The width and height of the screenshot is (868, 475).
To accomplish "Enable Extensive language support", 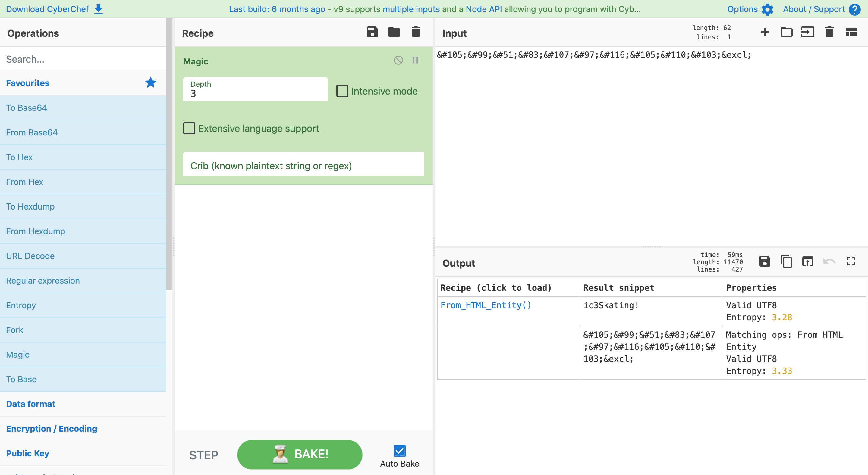I will click(x=189, y=128).
